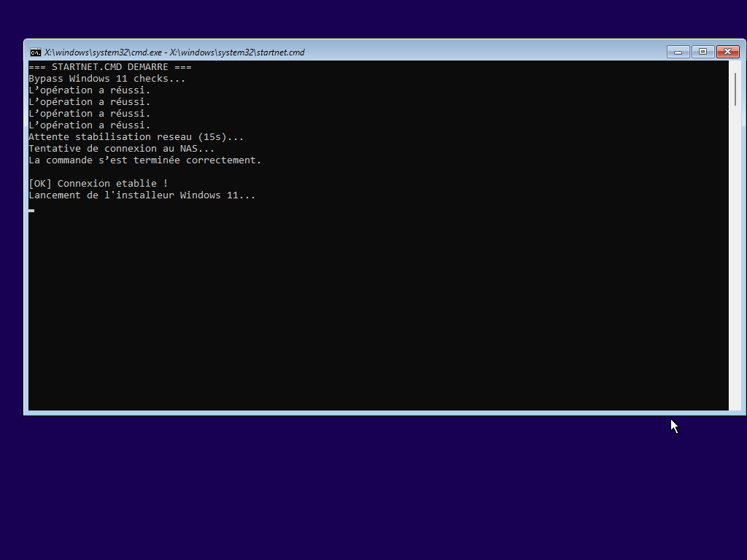Select the last "L'opération a réussi." line

89,125
